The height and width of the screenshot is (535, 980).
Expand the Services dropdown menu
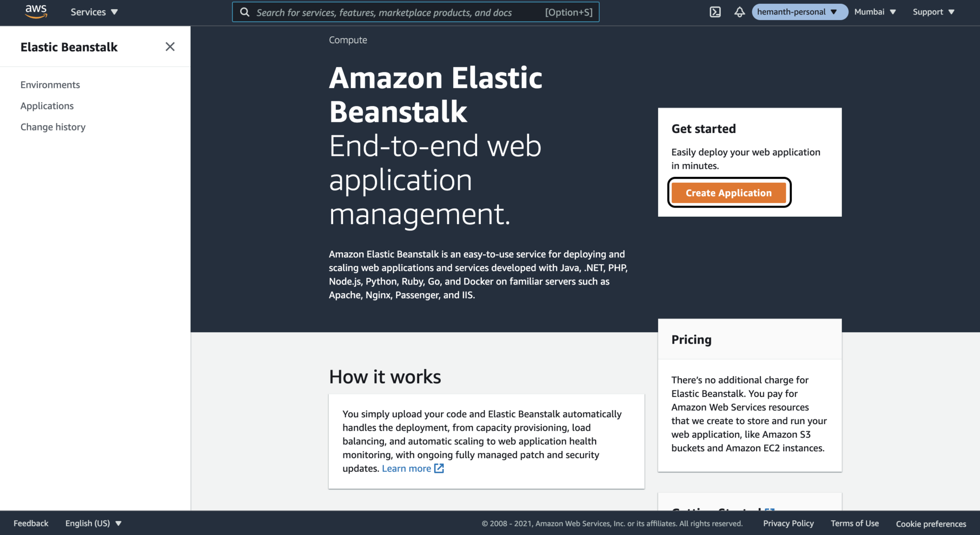(x=94, y=12)
